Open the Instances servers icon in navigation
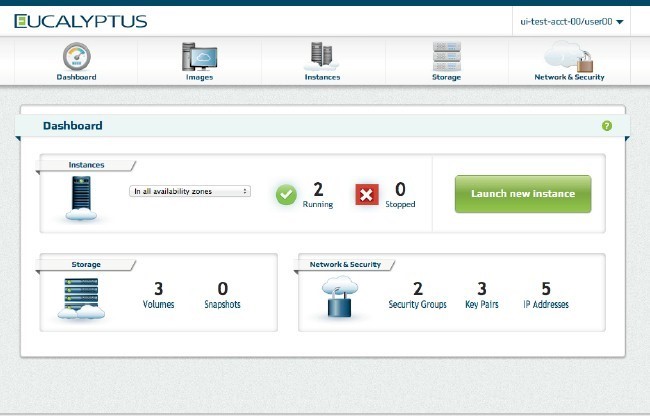650x416 pixels. tap(322, 56)
